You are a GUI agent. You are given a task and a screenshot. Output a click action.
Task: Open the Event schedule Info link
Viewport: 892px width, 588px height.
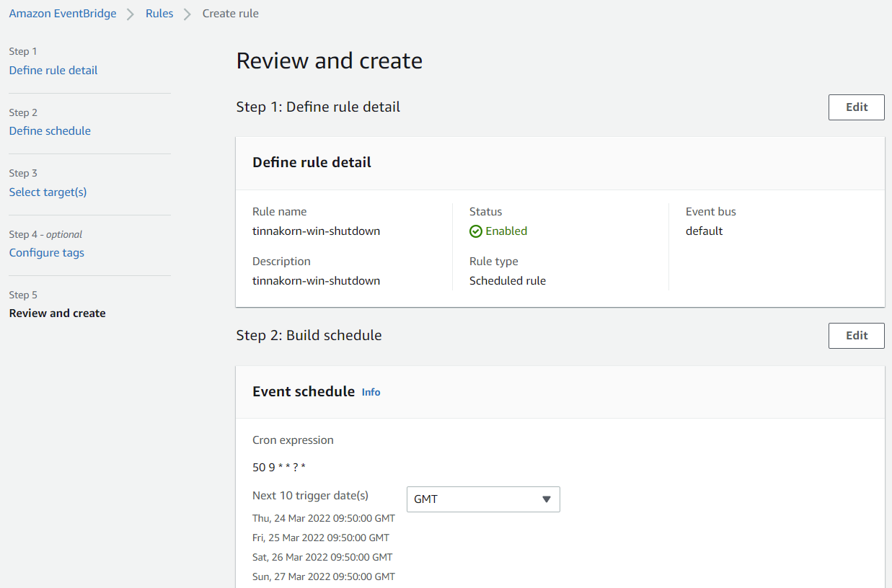(371, 392)
